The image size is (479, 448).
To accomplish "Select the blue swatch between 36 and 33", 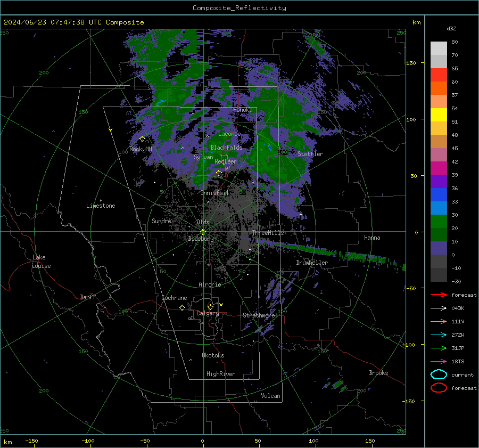I will coord(439,195).
